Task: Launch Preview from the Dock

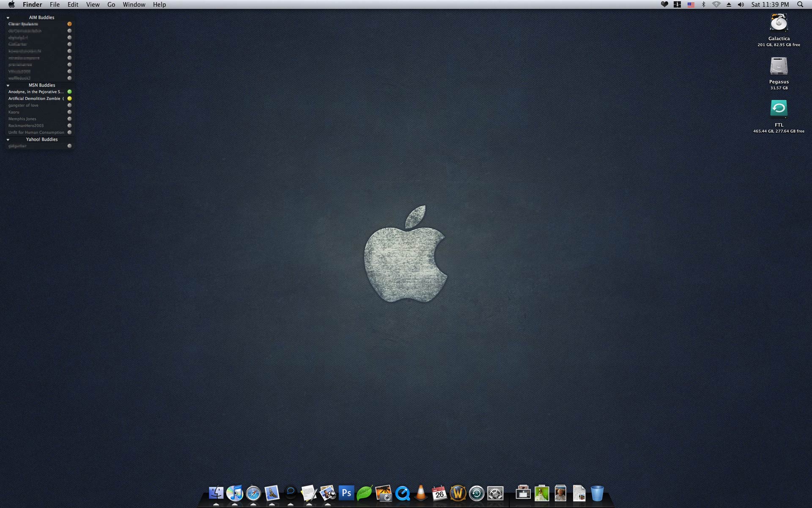Action: [x=328, y=493]
